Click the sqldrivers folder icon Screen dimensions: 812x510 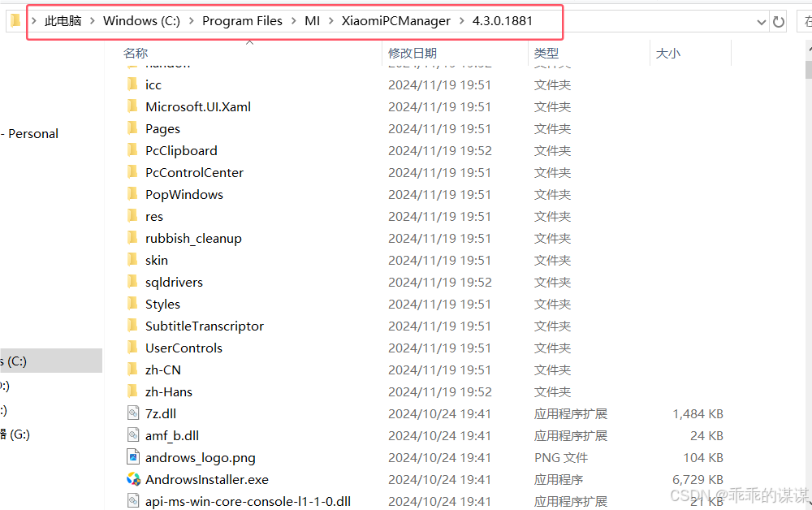pos(132,282)
